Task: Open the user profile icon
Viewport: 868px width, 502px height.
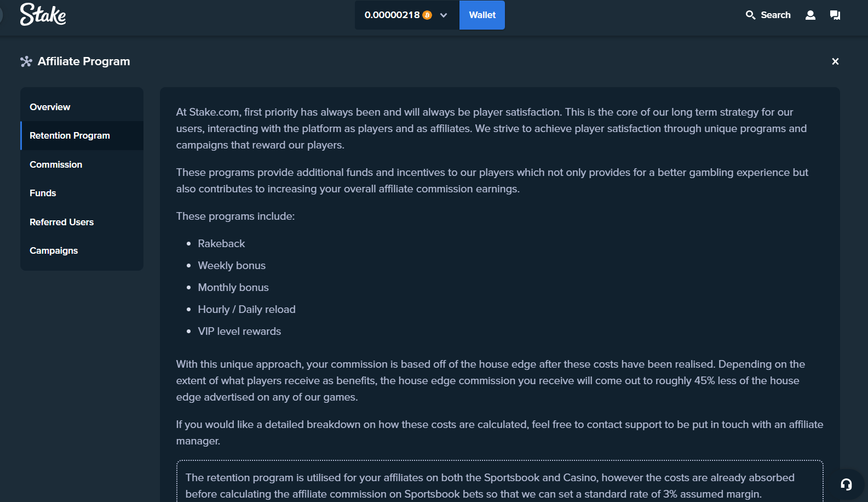Action: pyautogui.click(x=810, y=15)
